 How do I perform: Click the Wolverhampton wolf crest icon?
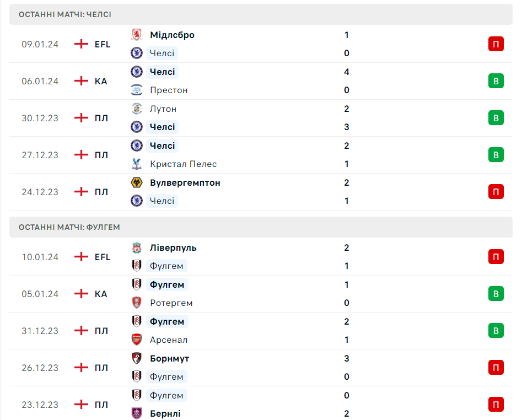click(x=137, y=182)
